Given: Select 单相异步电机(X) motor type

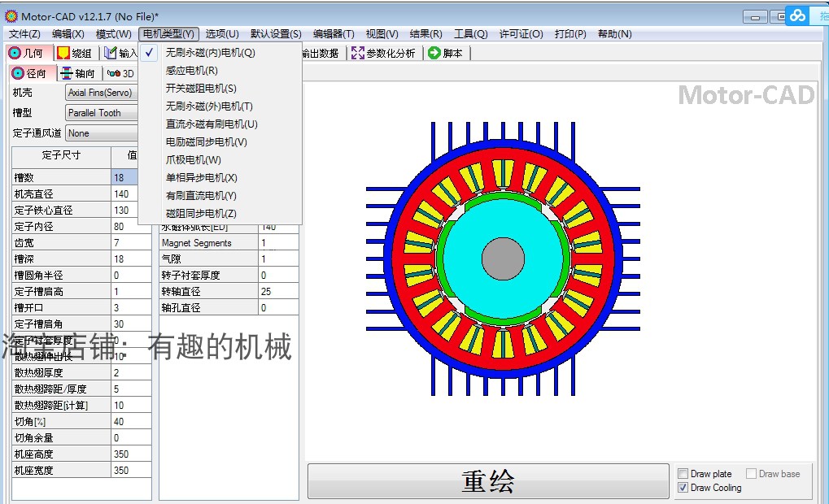Looking at the screenshot, I should pyautogui.click(x=220, y=177).
